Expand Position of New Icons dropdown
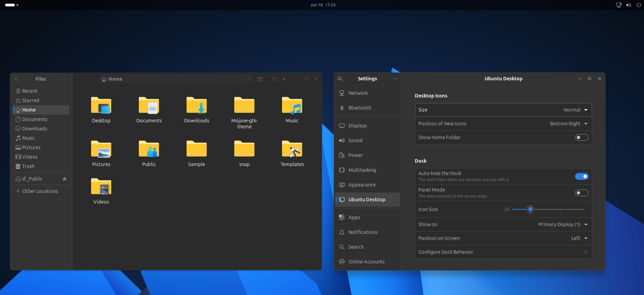 pyautogui.click(x=568, y=124)
